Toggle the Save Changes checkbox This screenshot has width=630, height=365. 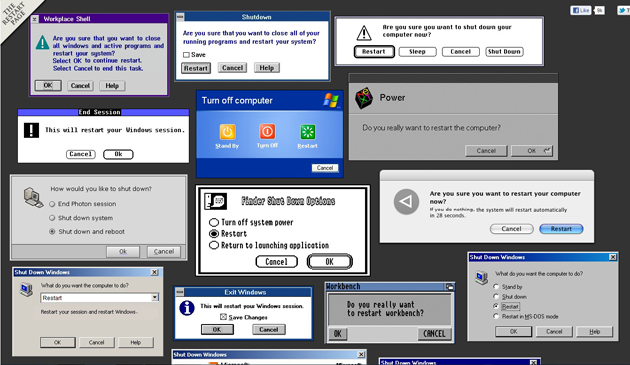pyautogui.click(x=223, y=317)
